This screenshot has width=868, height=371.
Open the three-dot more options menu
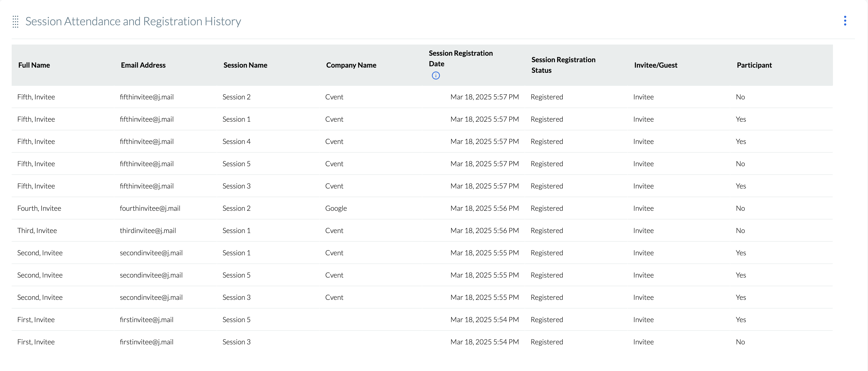[845, 21]
